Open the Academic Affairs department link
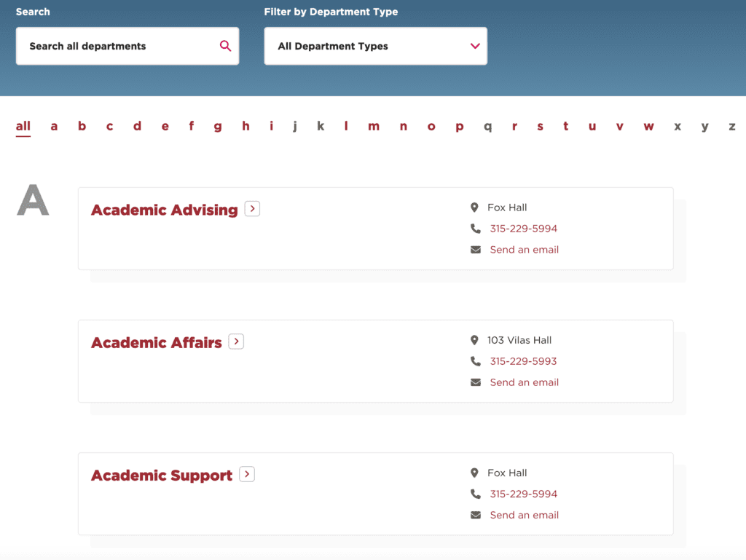Screen dimensions: 746x560 click(156, 342)
